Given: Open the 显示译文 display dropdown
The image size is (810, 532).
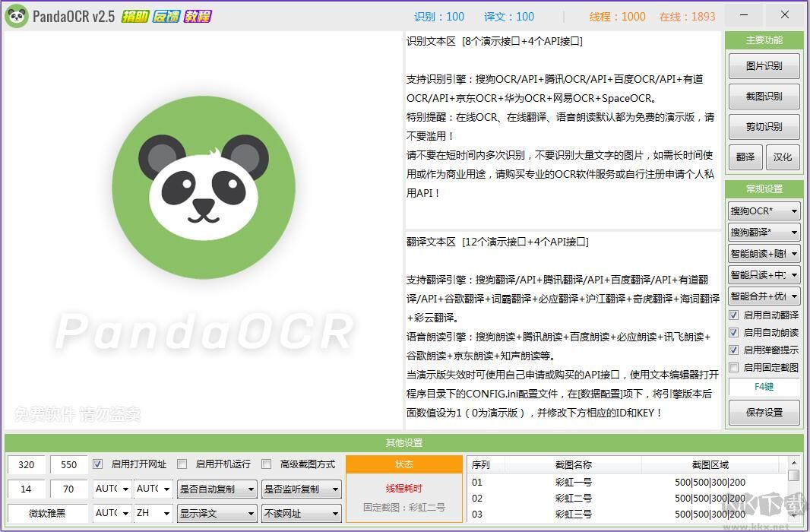Looking at the screenshot, I should (216, 513).
